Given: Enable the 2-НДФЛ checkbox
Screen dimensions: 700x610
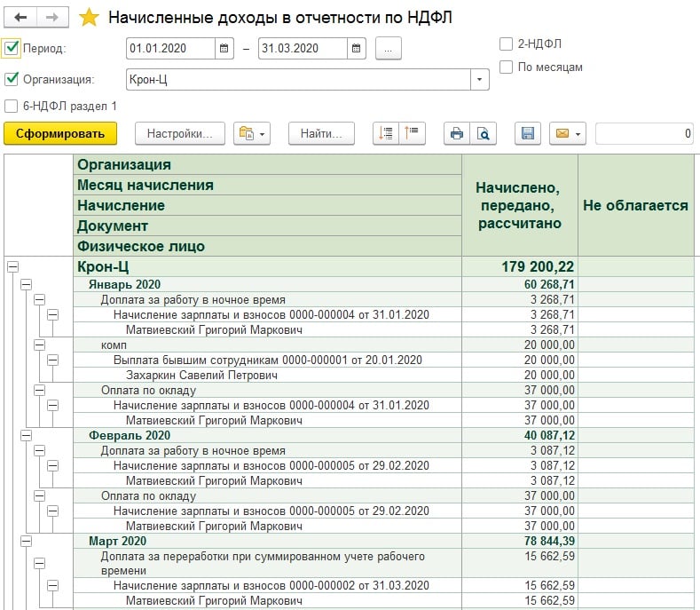Looking at the screenshot, I should click(506, 44).
